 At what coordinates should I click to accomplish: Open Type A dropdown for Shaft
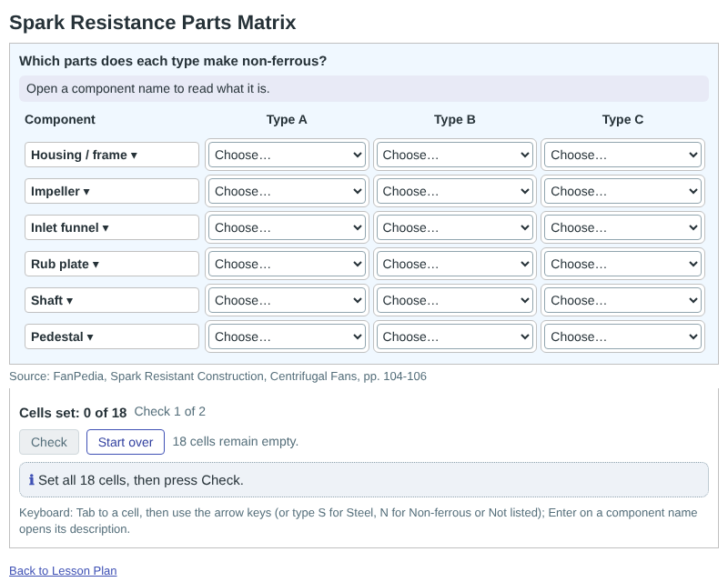[287, 300]
